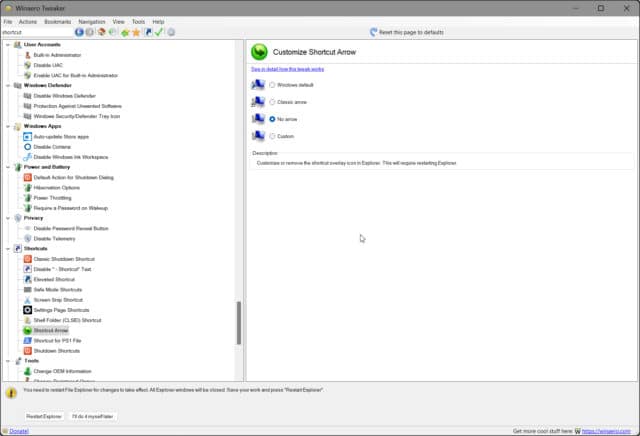Select the Classic arrow radio option
The height and width of the screenshot is (436, 640).
point(272,102)
